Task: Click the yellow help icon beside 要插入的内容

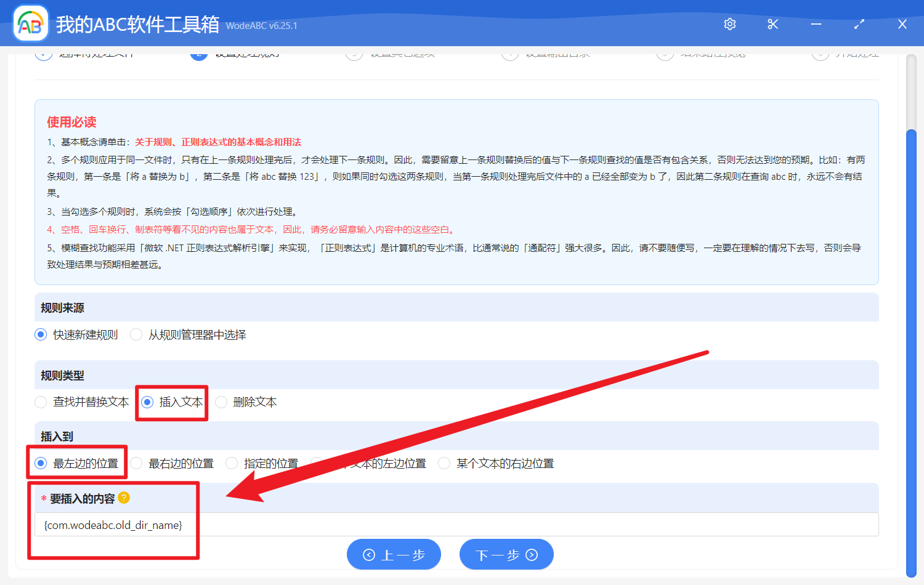Action: click(124, 498)
